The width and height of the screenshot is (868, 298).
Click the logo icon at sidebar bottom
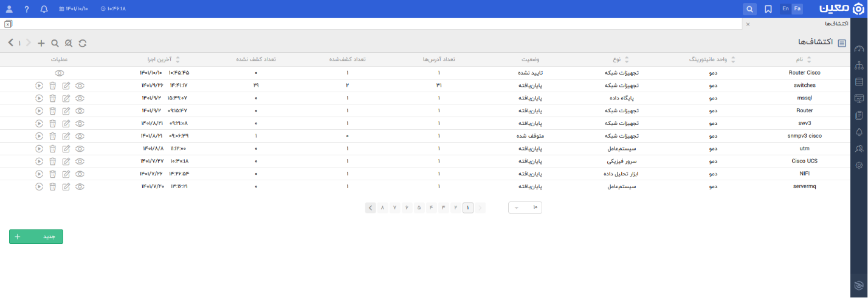point(859,286)
